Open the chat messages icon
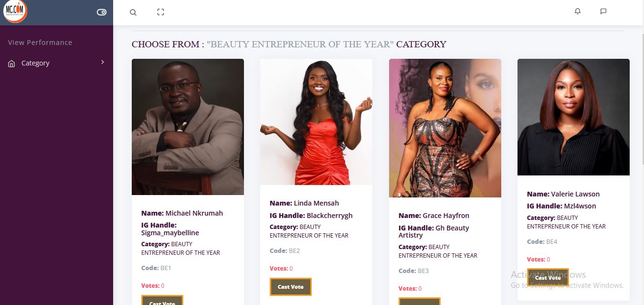This screenshot has height=305, width=644. click(603, 11)
